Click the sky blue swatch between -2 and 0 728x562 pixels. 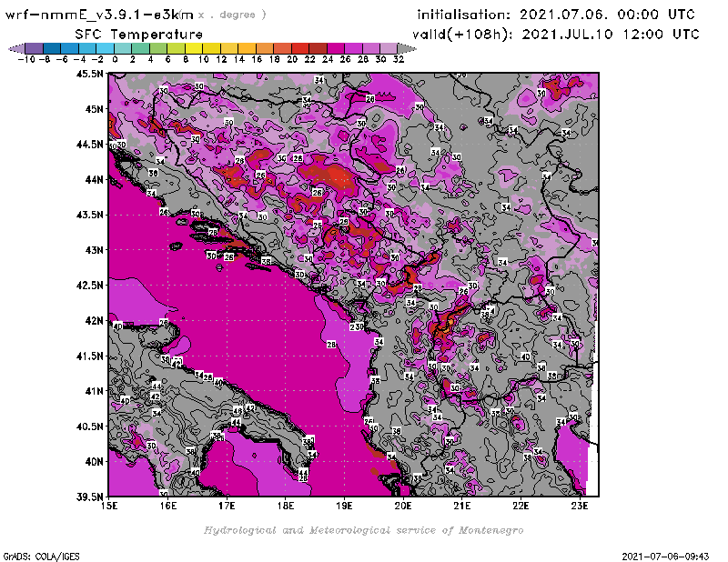105,48
